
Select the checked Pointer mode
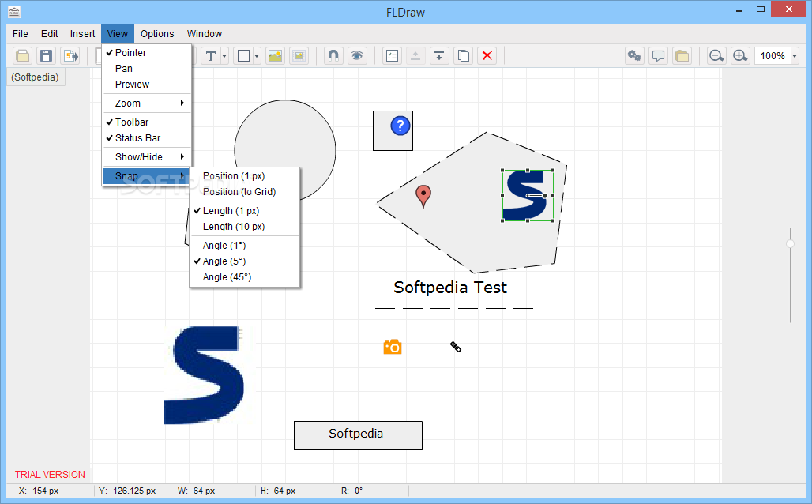point(147,52)
